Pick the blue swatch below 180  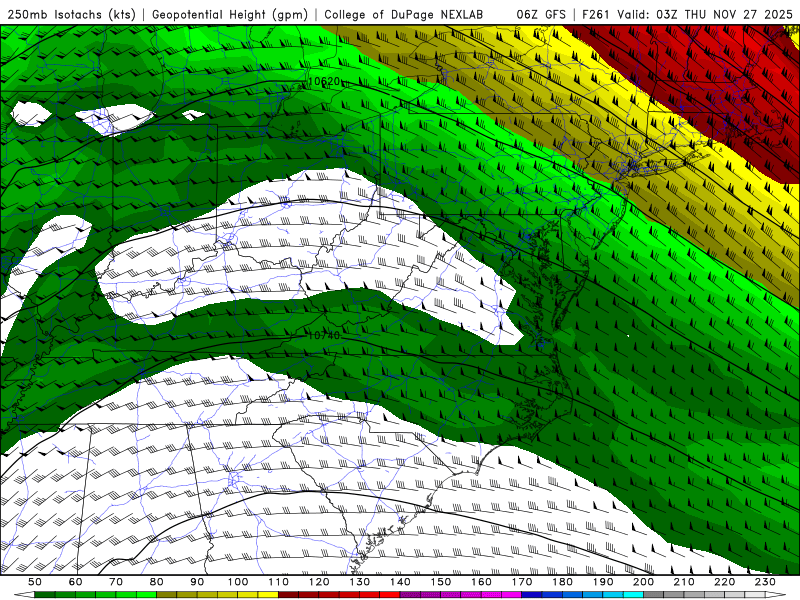pyautogui.click(x=572, y=595)
